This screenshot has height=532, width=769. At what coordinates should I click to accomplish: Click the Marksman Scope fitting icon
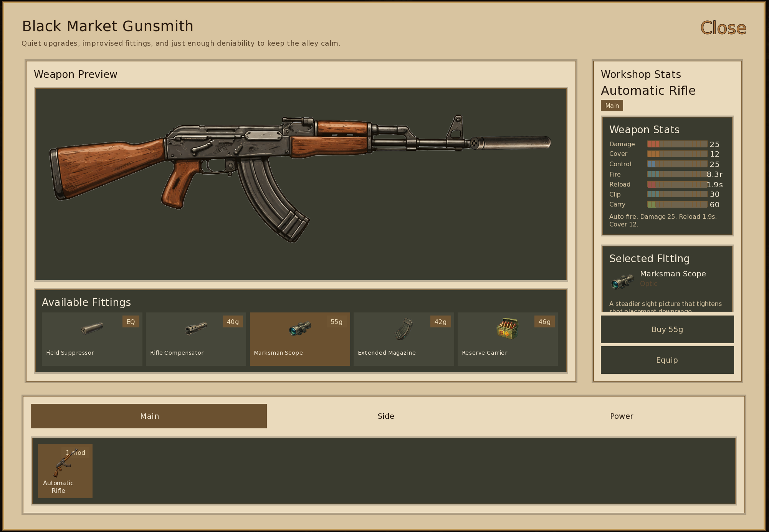tap(300, 329)
